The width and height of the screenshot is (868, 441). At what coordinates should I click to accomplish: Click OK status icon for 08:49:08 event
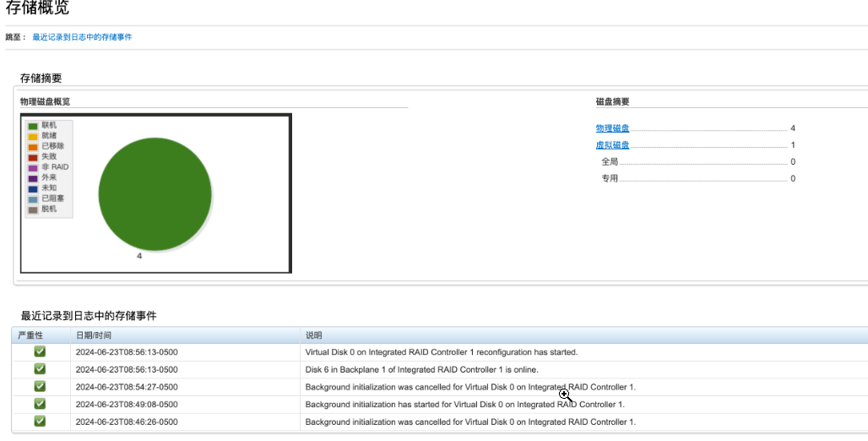coord(40,404)
